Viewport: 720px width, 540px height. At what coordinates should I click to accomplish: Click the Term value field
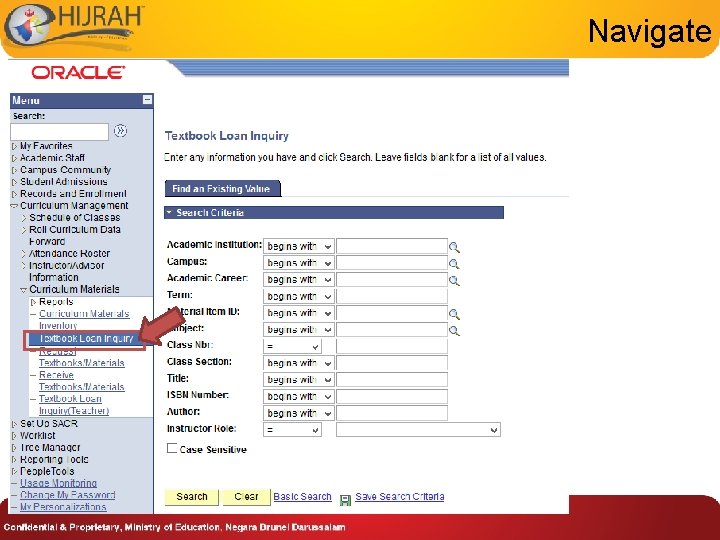[392, 296]
